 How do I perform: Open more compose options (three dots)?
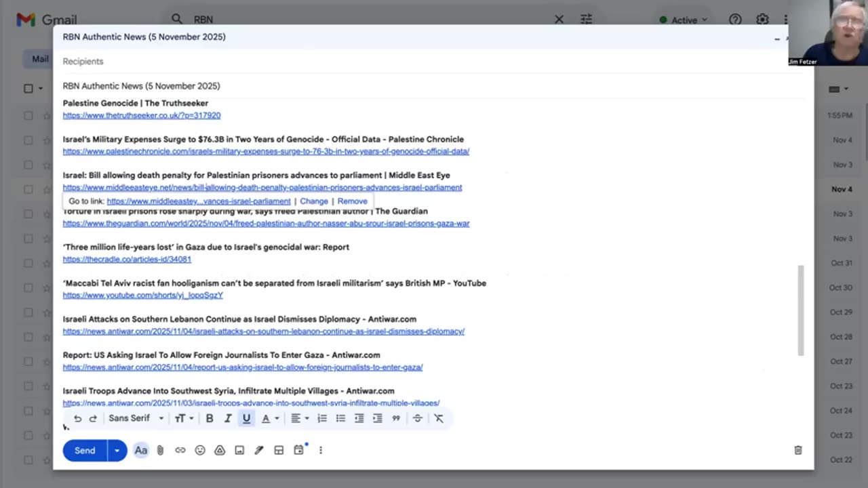[321, 450]
